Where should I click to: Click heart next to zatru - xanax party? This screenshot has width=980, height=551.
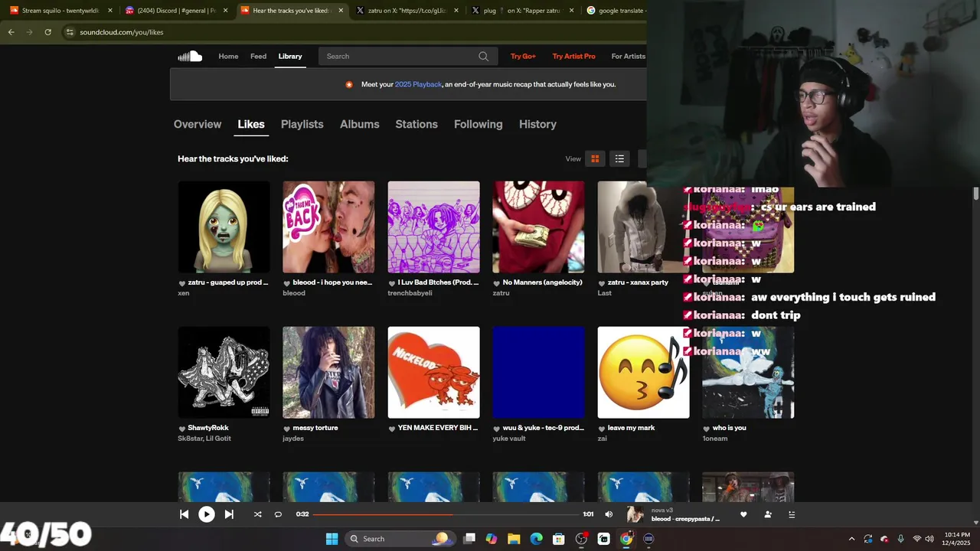pos(602,283)
